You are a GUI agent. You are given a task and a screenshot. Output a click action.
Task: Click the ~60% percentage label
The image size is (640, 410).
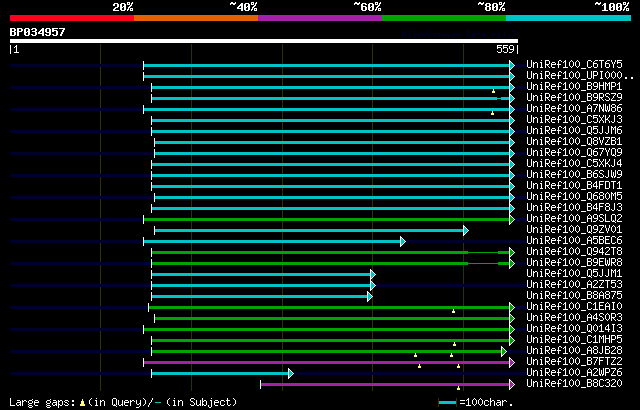(x=367, y=7)
